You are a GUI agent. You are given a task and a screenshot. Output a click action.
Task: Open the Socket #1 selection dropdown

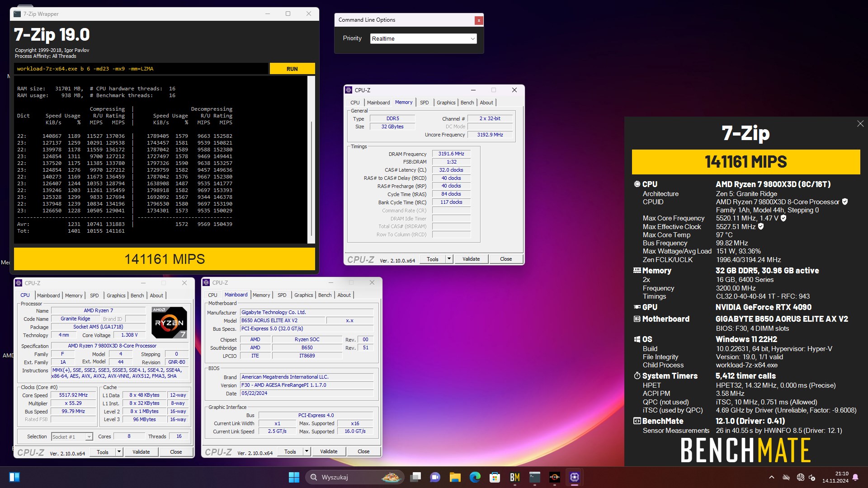tap(72, 436)
